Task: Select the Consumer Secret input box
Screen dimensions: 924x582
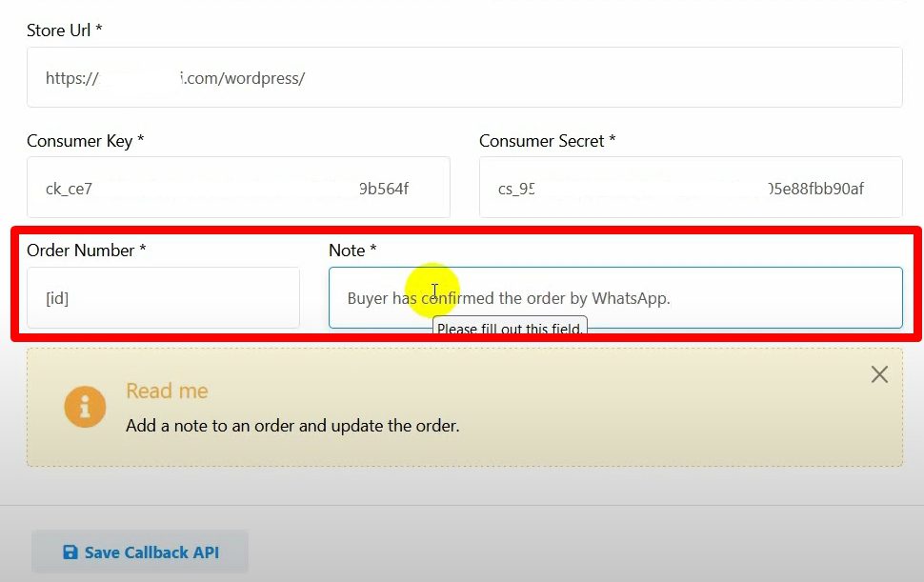Action: (x=690, y=189)
